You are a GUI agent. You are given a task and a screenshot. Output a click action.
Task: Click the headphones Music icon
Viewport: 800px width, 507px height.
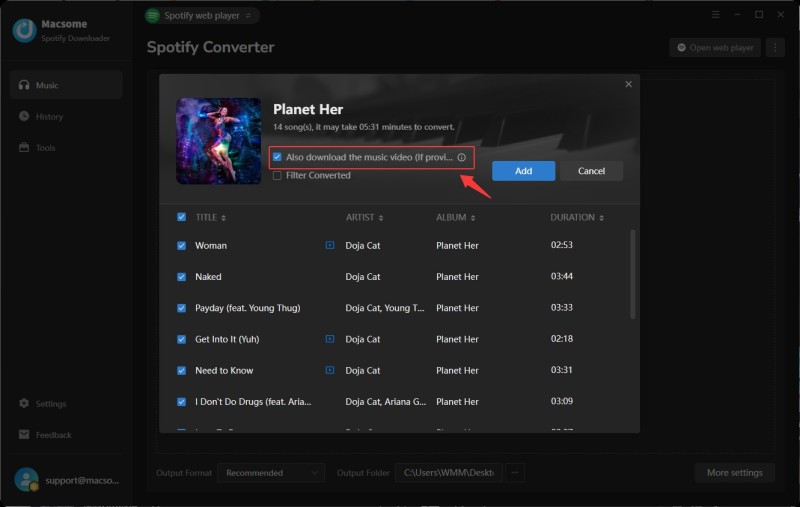click(x=24, y=85)
